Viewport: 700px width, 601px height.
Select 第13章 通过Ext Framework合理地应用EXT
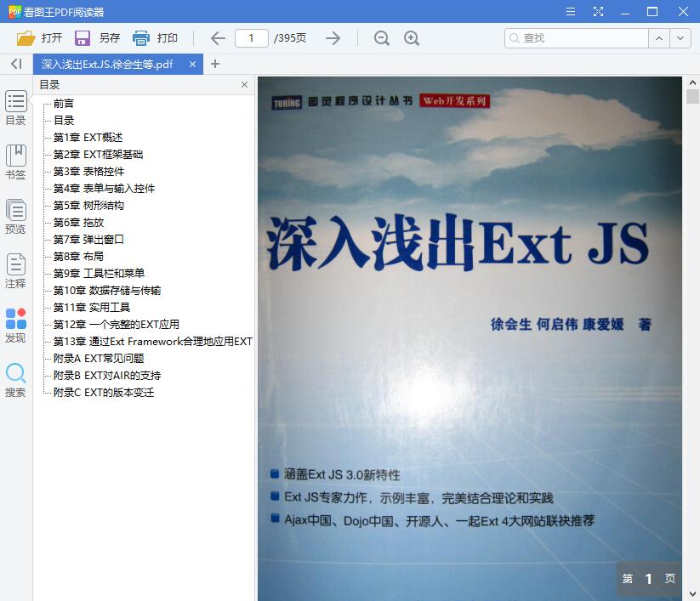point(153,342)
